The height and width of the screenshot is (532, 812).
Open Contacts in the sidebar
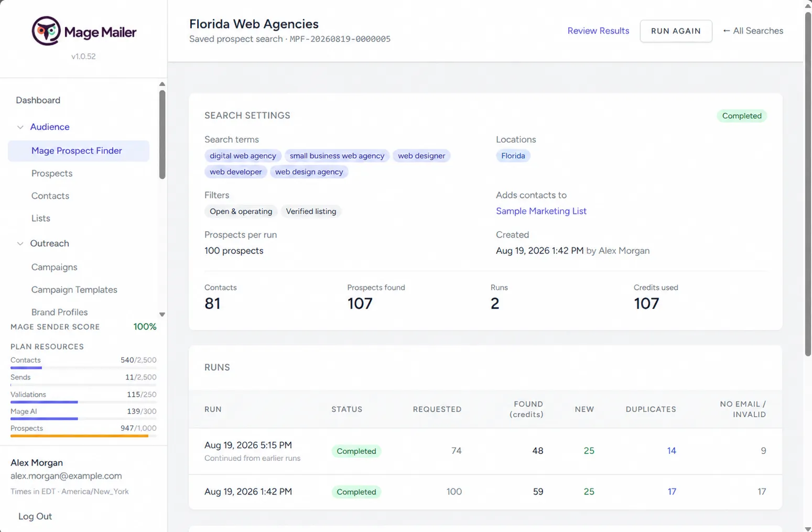(50, 196)
